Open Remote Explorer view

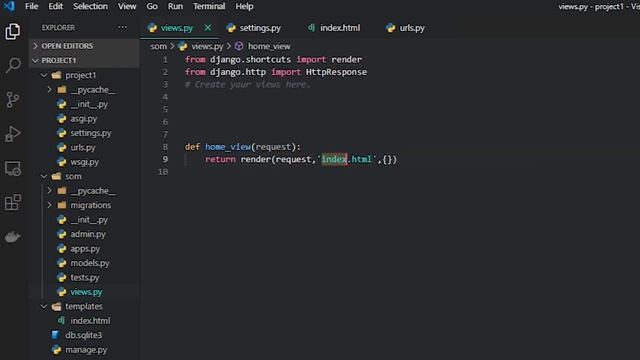[13, 168]
